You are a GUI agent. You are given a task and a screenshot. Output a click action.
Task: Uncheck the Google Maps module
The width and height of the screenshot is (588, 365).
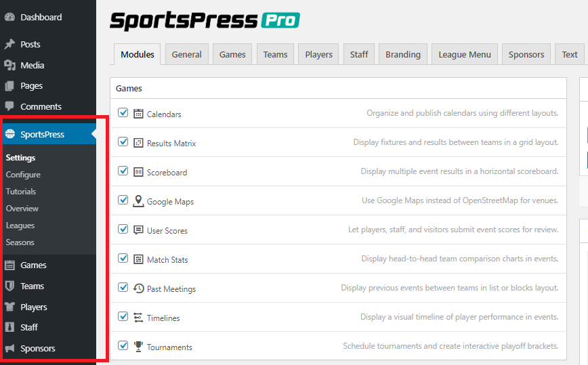[123, 200]
